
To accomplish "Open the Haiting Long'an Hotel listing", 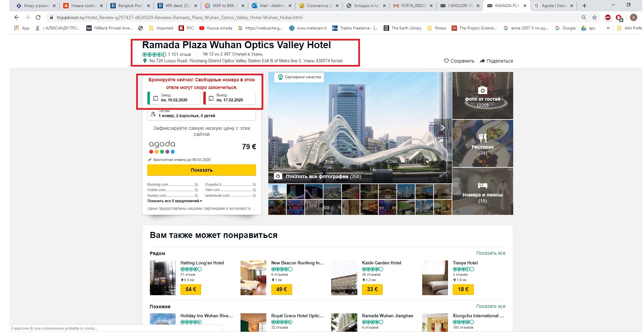I will point(202,263).
